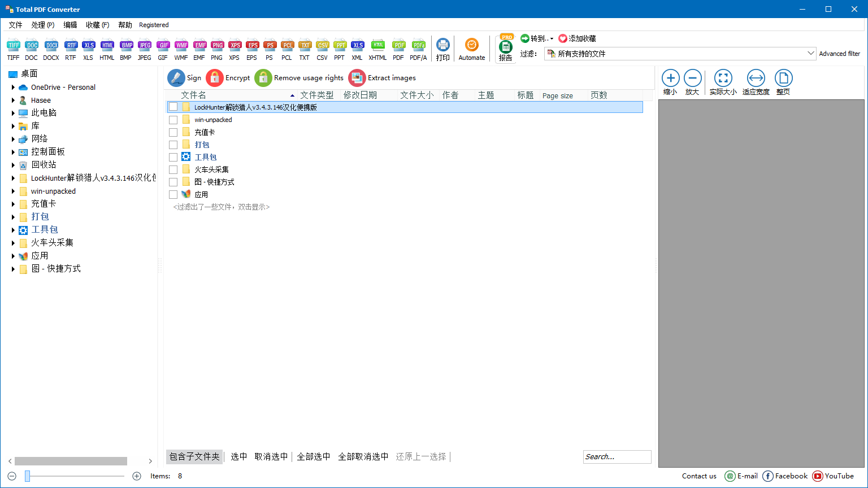Tick the 应用 row checkbox
The height and width of the screenshot is (488, 868).
[173, 194]
